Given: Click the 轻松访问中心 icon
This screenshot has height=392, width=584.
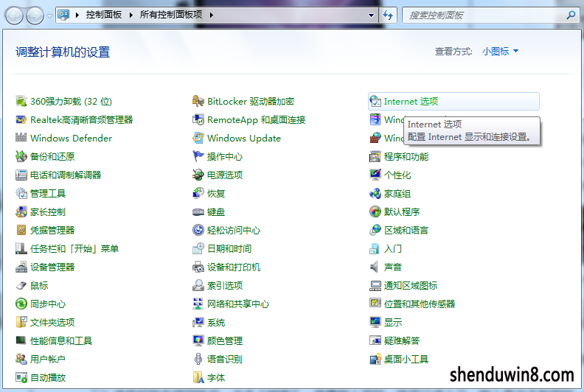Looking at the screenshot, I should pos(198,230).
